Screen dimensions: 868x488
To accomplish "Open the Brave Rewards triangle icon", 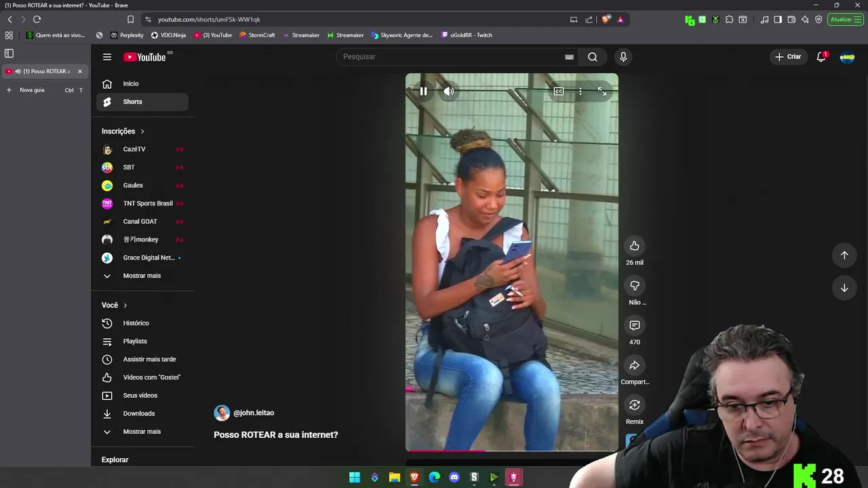I will pos(620,20).
